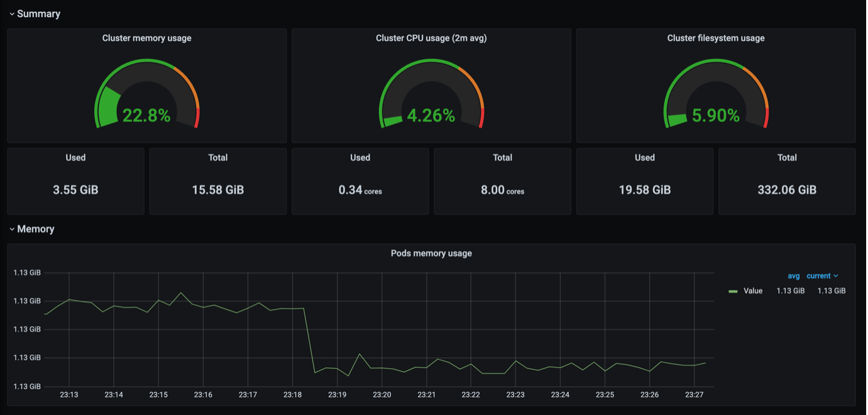This screenshot has width=868, height=415.
Task: Click the 22.8% memory gauge
Action: pos(146,94)
